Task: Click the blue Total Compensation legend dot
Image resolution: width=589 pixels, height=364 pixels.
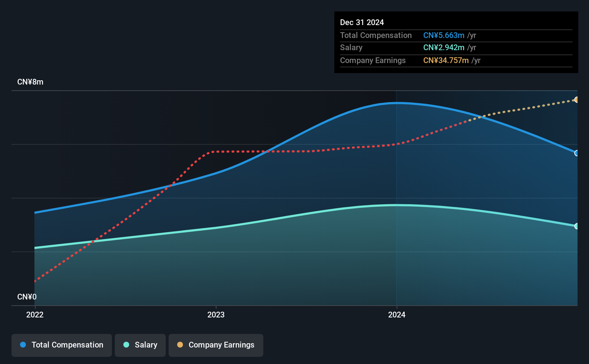Action: [x=23, y=345]
